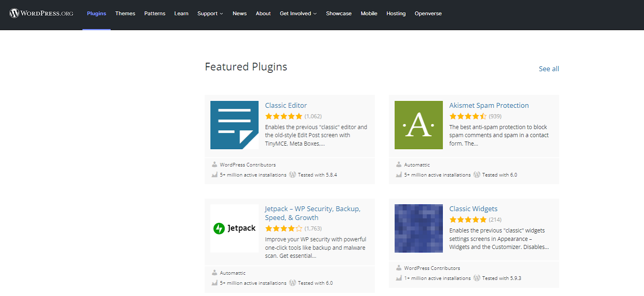Go to Hosting
644x296 pixels.
(396, 13)
